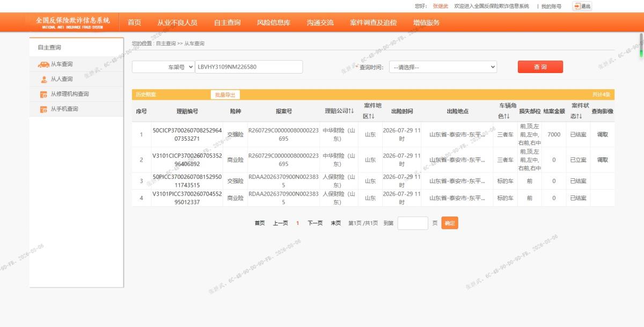
Task: Click the person icon beside 从人查询
Action: 44,79
